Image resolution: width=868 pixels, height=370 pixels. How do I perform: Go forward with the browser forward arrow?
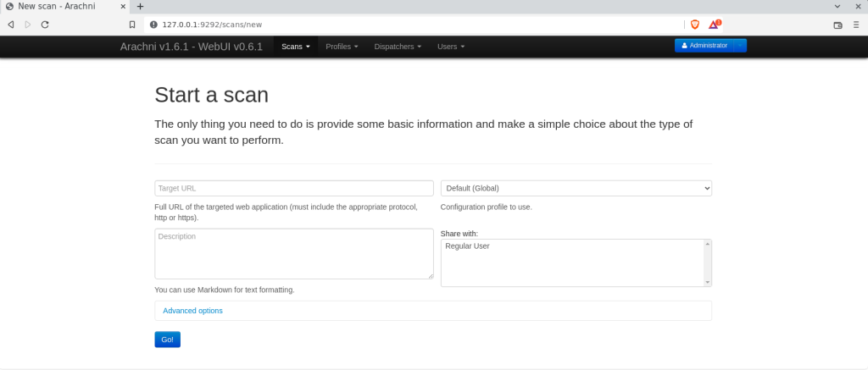(28, 25)
